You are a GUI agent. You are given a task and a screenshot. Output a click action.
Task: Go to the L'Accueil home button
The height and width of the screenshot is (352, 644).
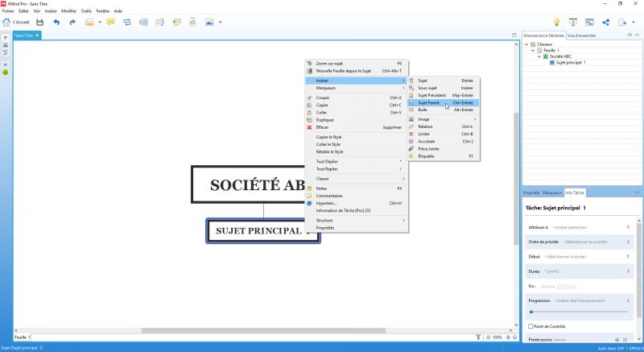pyautogui.click(x=16, y=23)
